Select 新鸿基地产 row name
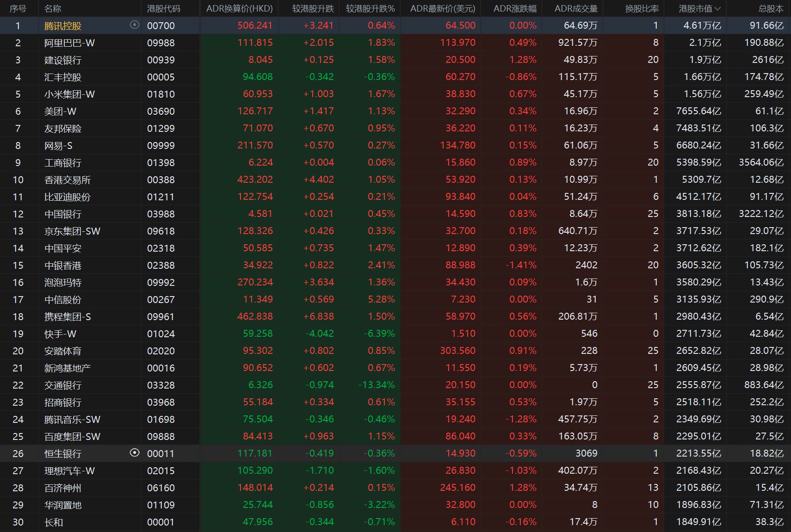 [67, 368]
